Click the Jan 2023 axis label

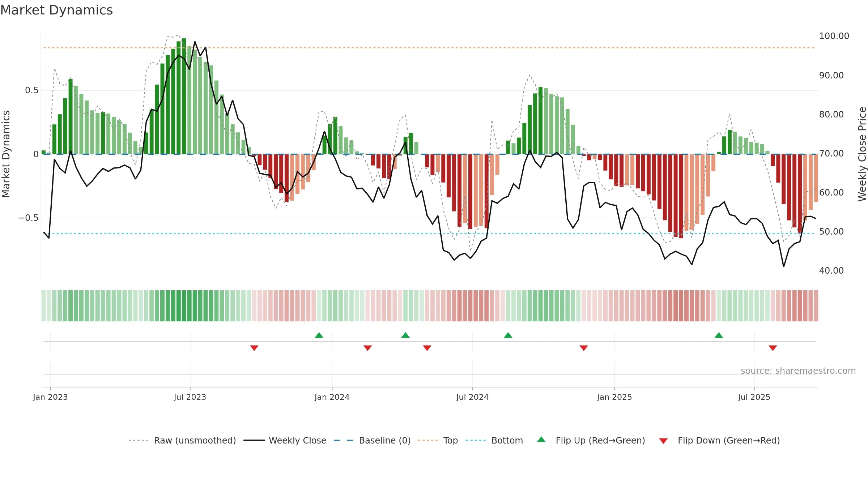(x=50, y=397)
